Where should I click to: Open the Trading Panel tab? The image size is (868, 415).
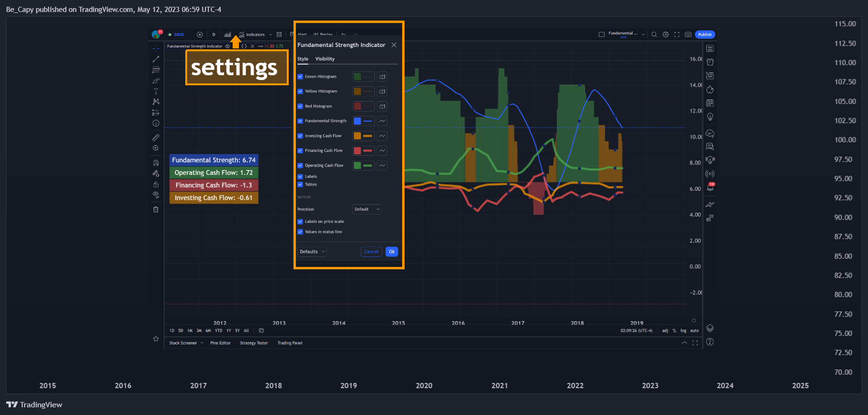click(x=290, y=343)
